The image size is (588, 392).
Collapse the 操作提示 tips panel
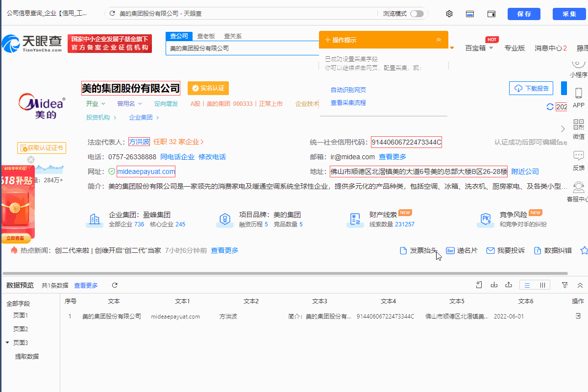439,40
